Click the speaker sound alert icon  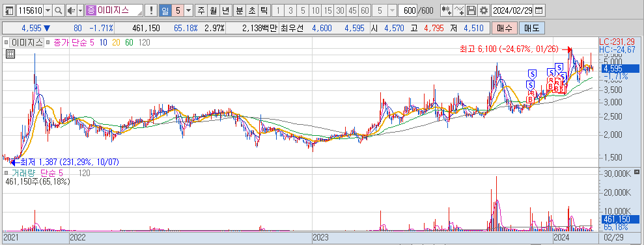coord(71,10)
